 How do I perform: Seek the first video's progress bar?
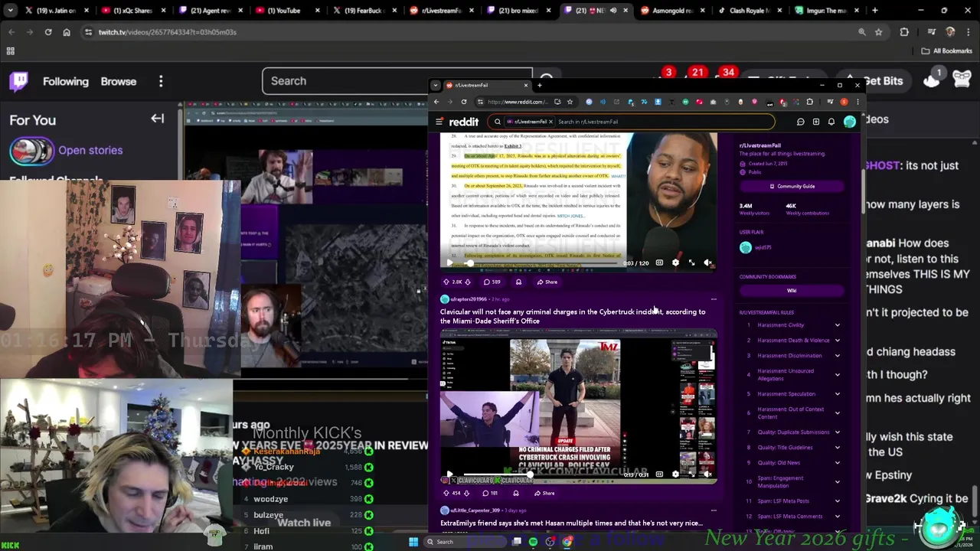pos(540,263)
